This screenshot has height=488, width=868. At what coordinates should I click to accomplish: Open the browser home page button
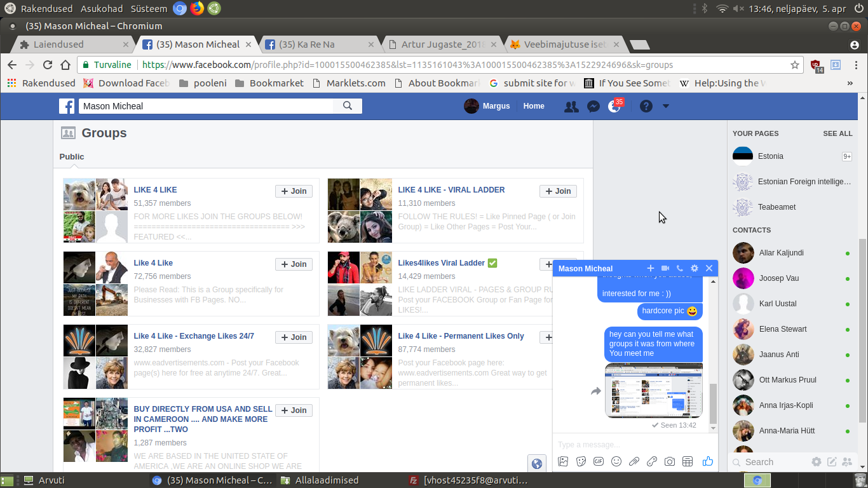click(65, 65)
